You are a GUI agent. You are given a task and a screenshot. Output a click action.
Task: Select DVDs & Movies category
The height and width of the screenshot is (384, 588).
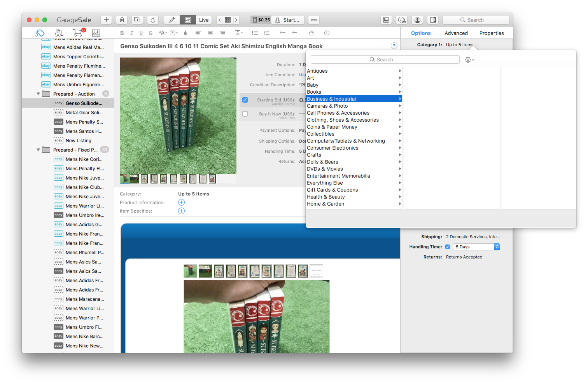(x=354, y=169)
